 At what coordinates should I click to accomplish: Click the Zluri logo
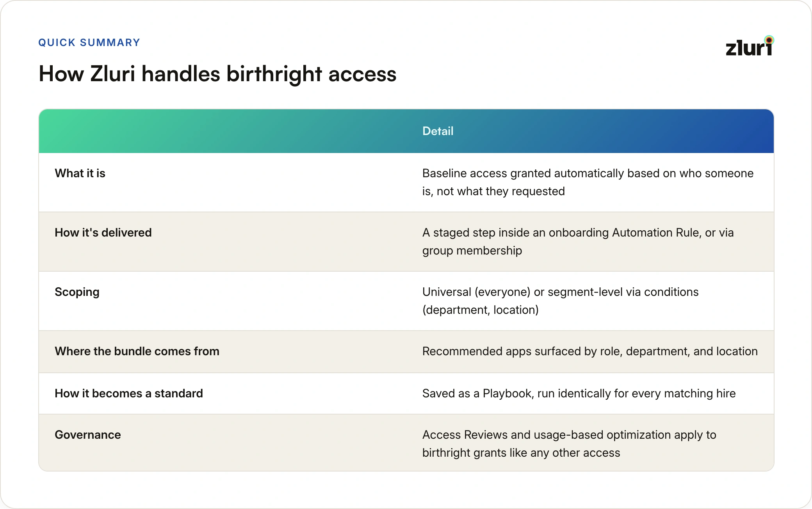tap(750, 46)
